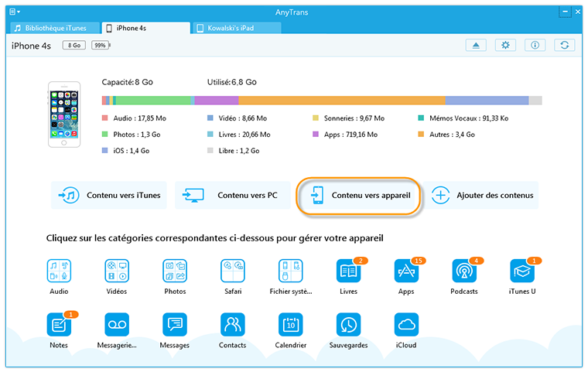
Task: Click the gray free-space segment in storage bar
Action: (535, 101)
